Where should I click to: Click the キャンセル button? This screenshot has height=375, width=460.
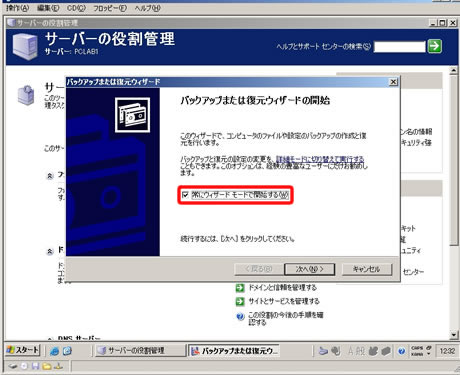[x=367, y=269]
